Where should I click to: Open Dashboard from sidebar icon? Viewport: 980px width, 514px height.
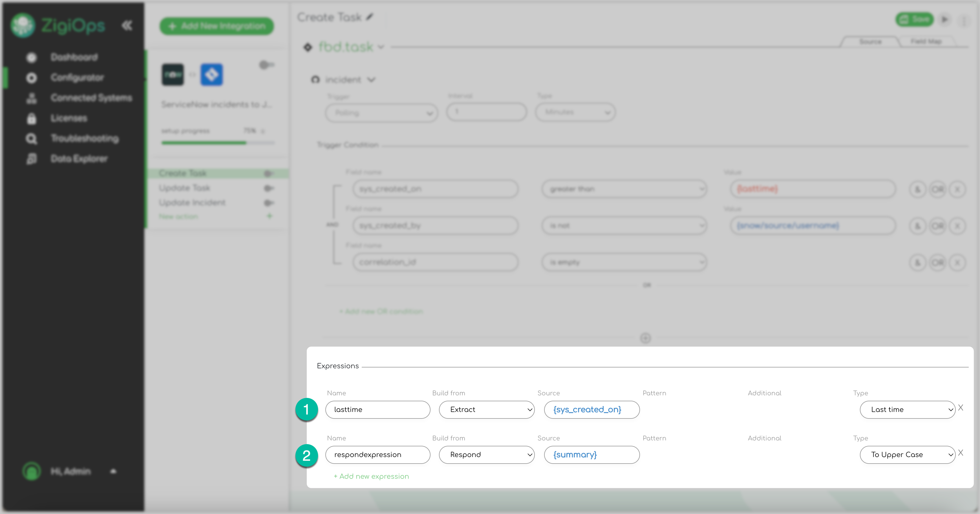coord(32,57)
